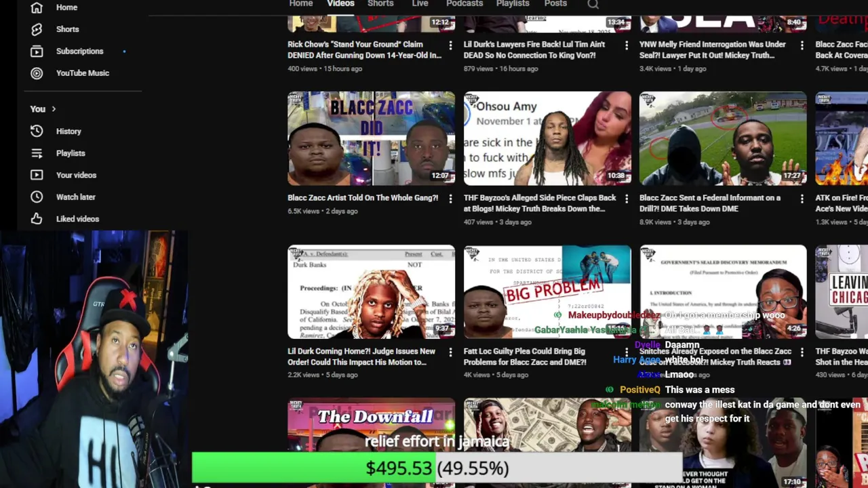Image resolution: width=868 pixels, height=488 pixels.
Task: Click the History clock icon
Action: (x=37, y=131)
